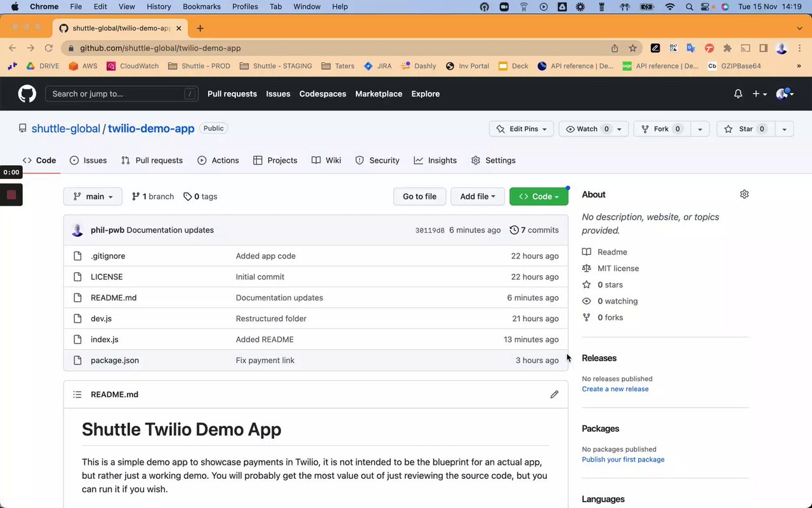Open Marketplace in GitHub header

[379, 94]
